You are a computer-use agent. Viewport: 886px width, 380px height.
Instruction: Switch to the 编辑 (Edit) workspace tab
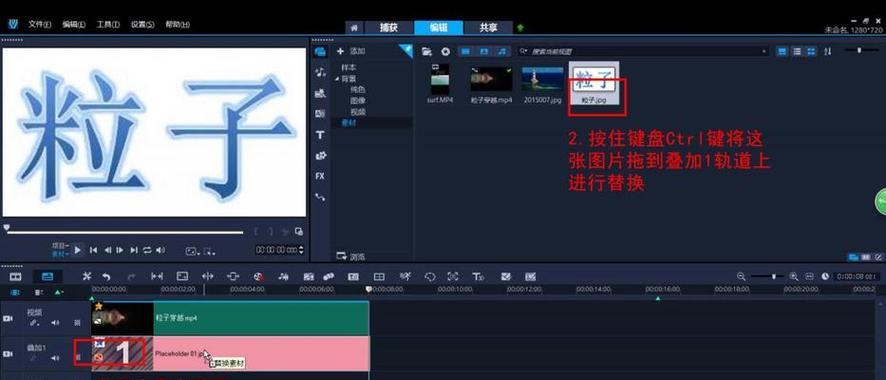tap(438, 28)
